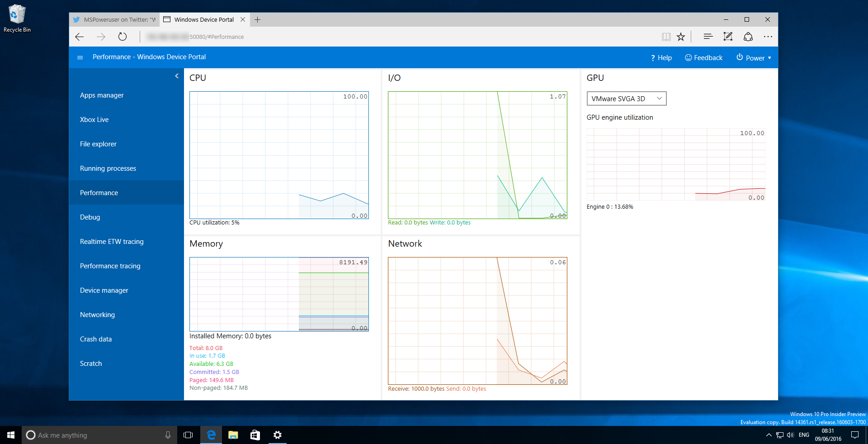
Task: Open the volume speaker tray icon
Action: point(790,435)
